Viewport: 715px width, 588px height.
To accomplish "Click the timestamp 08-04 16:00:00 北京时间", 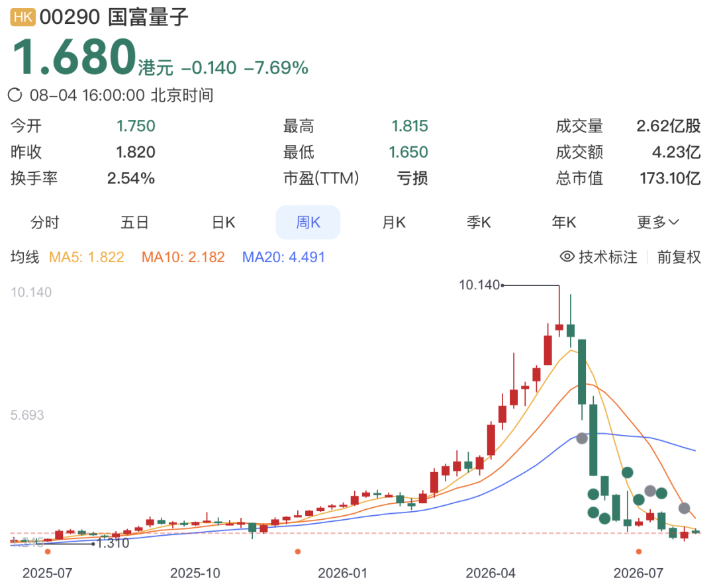I will (122, 95).
